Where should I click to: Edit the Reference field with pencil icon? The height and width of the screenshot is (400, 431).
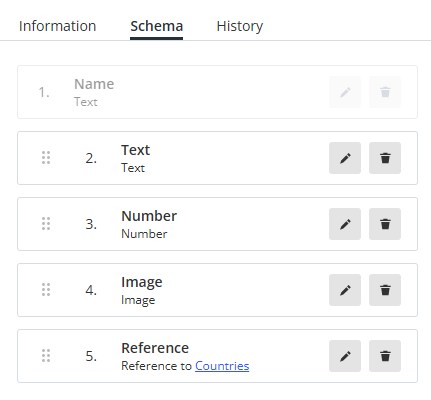tap(345, 356)
